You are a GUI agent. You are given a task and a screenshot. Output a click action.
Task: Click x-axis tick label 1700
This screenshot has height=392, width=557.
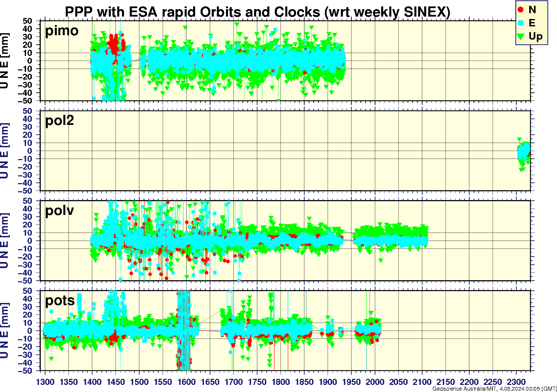pos(233,382)
